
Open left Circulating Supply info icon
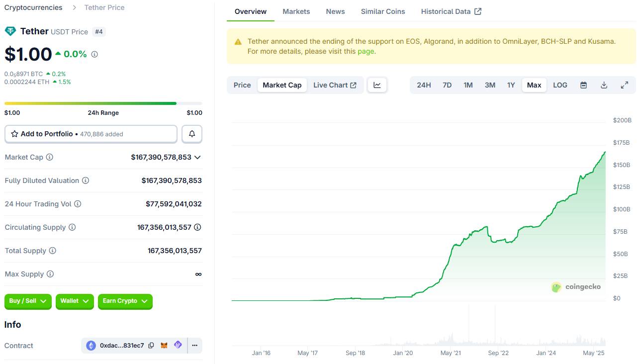pos(72,227)
